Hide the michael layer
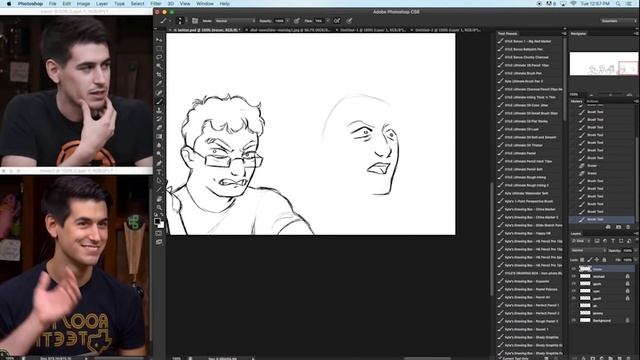 573,276
